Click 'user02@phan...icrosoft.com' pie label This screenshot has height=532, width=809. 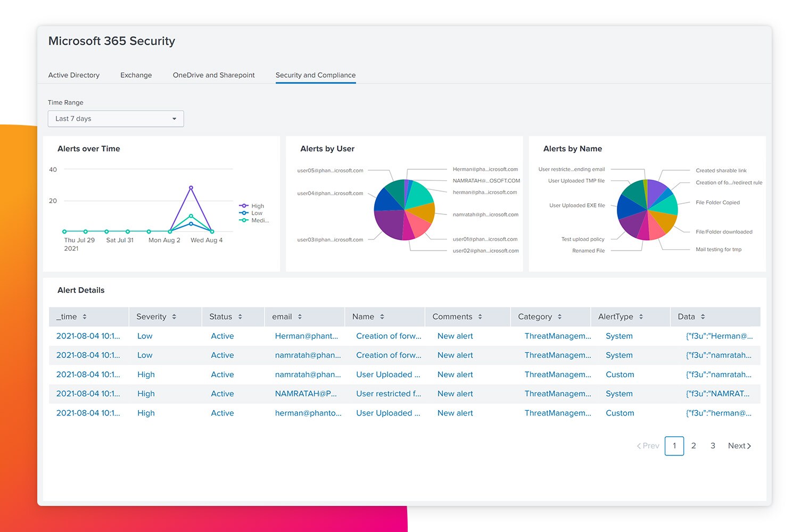click(486, 251)
